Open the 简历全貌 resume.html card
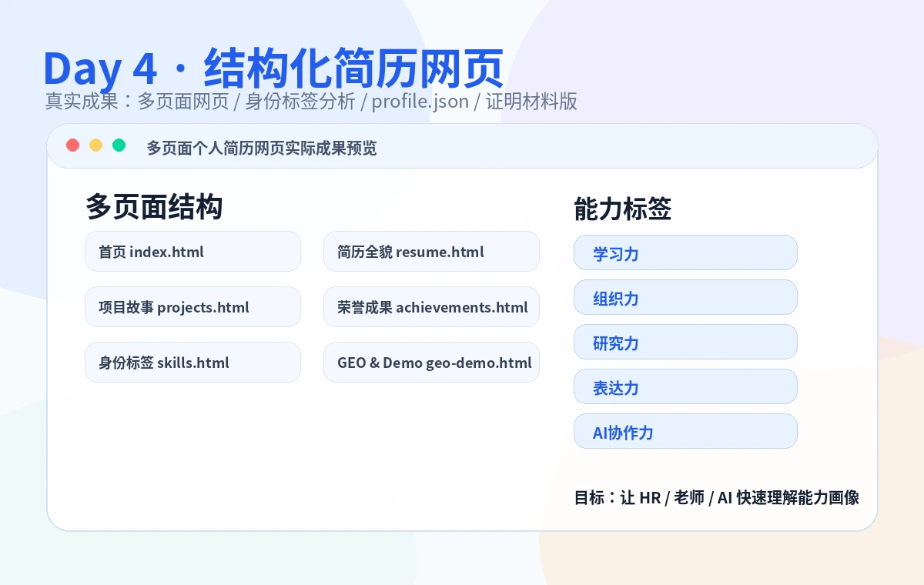 pos(431,252)
